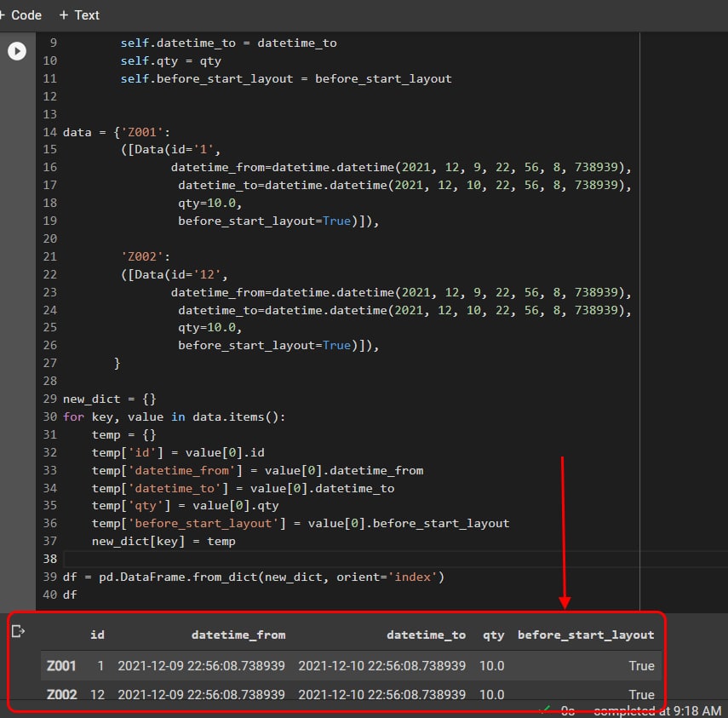Run the code cell with play button
This screenshot has height=718, width=728.
(x=17, y=51)
